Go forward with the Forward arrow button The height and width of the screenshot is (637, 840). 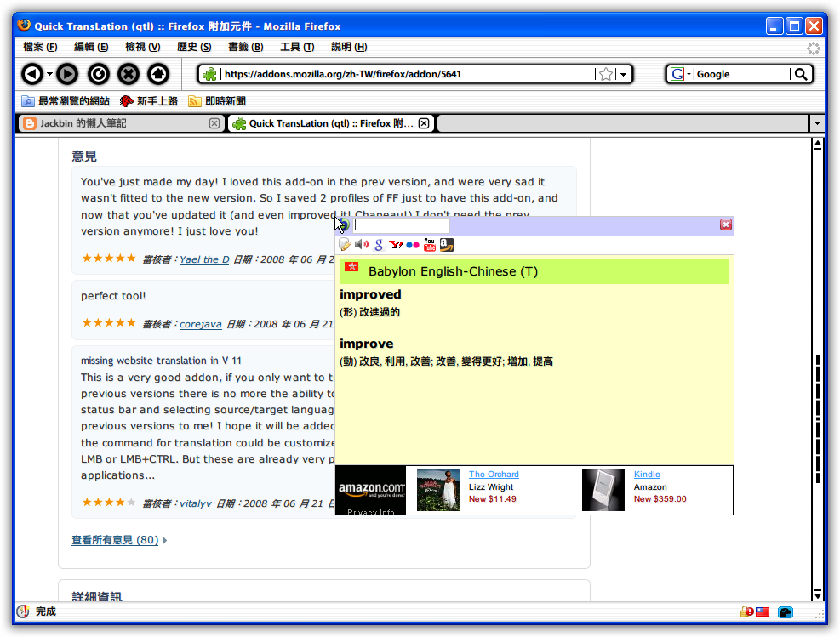[67, 74]
